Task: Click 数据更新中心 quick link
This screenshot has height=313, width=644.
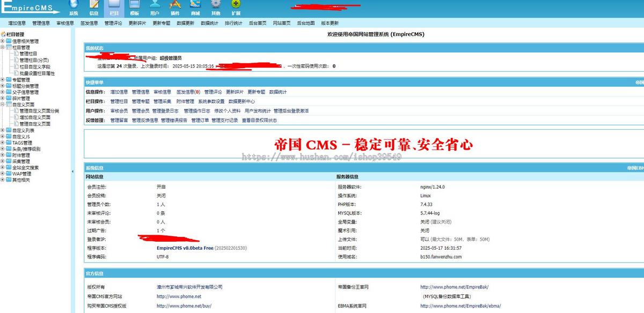Action: [241, 101]
